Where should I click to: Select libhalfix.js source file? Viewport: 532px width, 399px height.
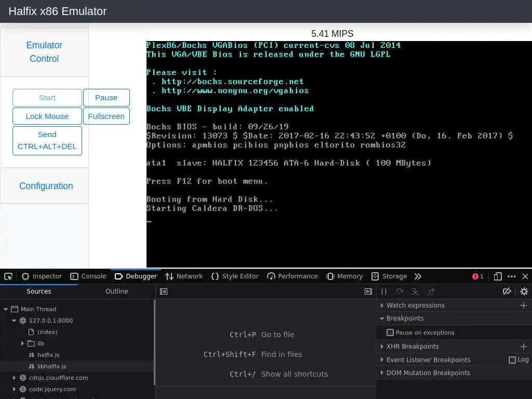coord(51,366)
